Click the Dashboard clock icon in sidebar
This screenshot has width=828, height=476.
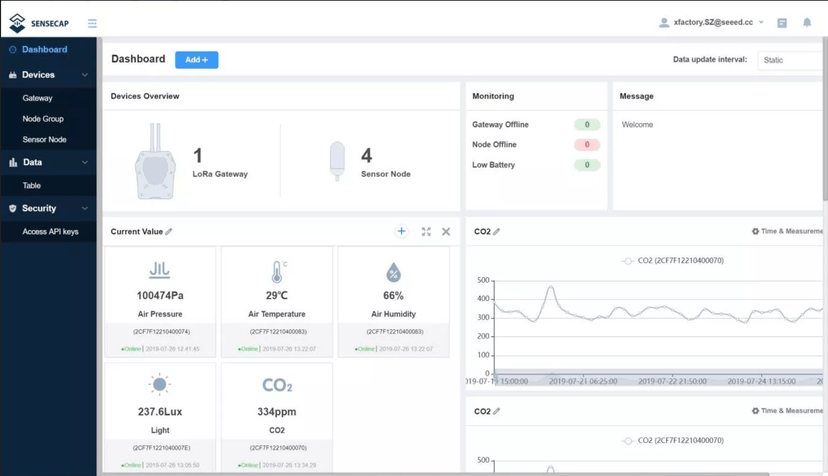(13, 50)
